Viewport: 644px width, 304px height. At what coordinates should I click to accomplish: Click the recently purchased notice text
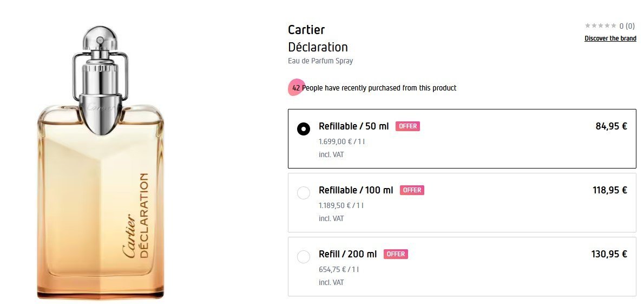[379, 88]
